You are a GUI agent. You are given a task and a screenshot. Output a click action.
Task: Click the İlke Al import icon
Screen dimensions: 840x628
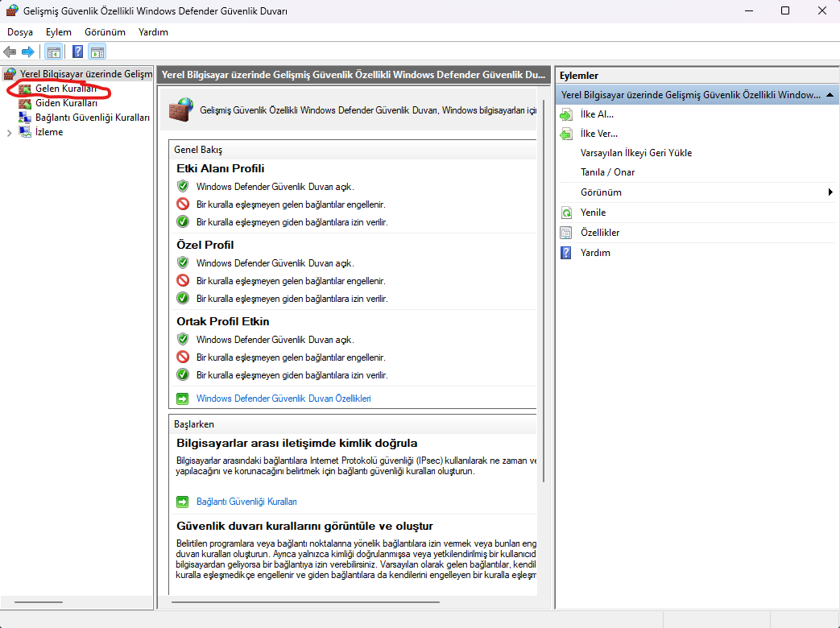(x=566, y=114)
